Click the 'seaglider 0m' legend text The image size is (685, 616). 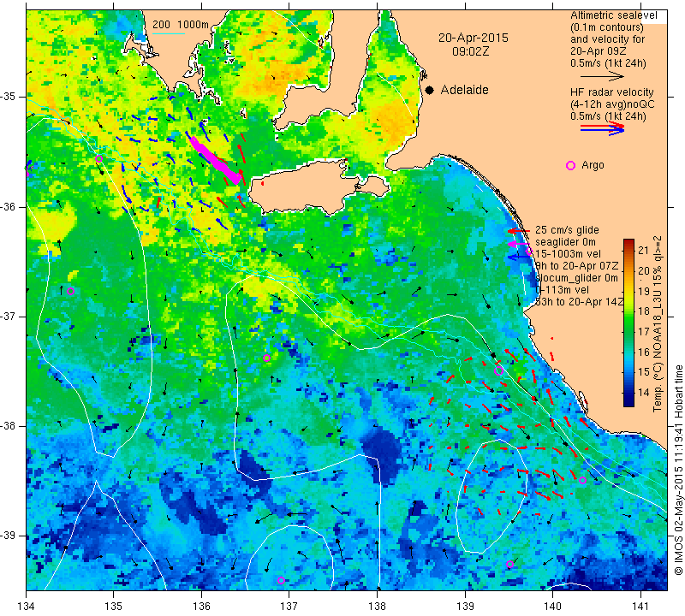[x=565, y=242]
